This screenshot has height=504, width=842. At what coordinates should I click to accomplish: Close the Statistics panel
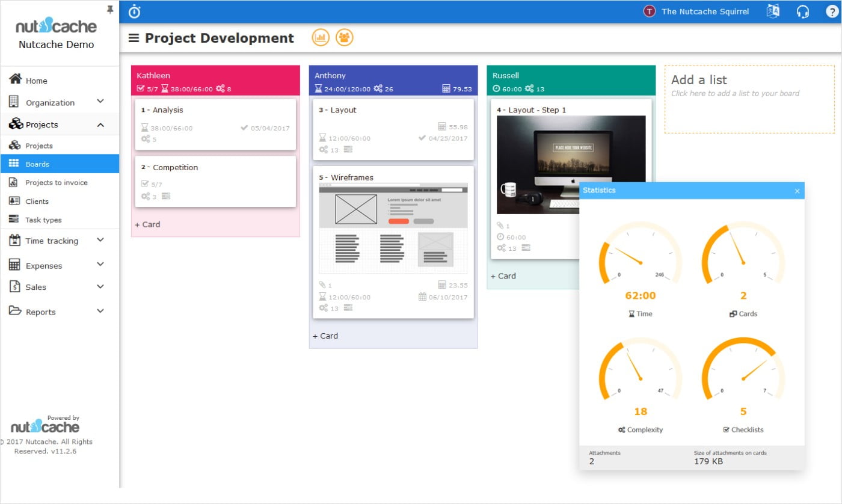click(x=797, y=191)
